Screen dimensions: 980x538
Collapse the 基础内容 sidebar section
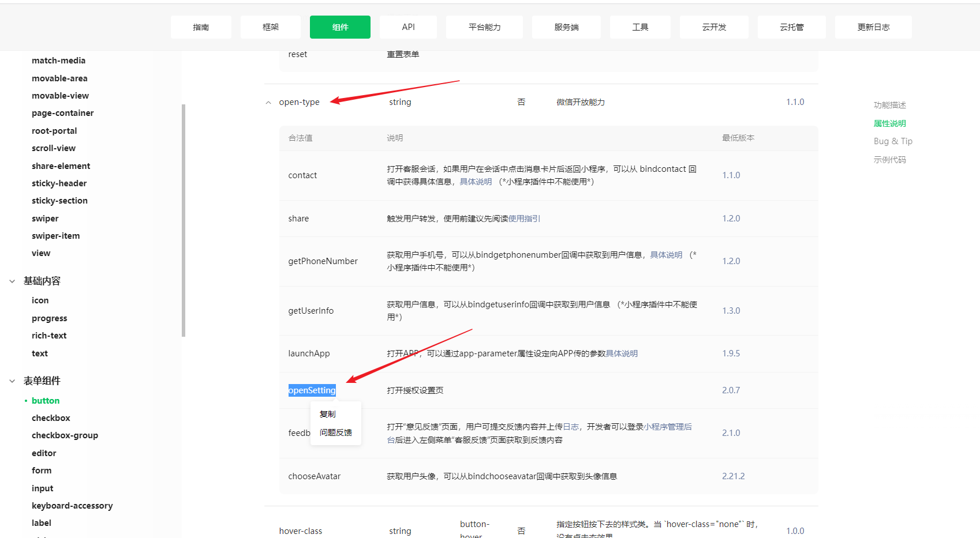[x=12, y=281]
